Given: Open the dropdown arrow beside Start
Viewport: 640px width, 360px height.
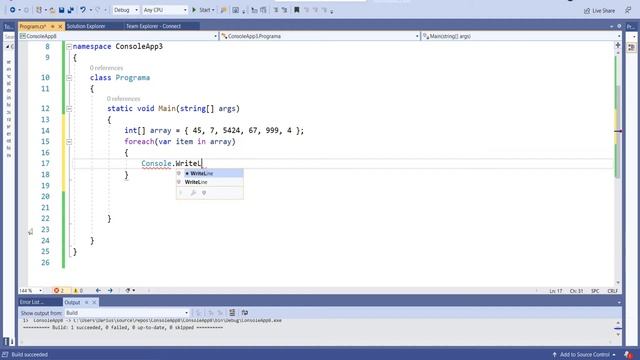Looking at the screenshot, I should point(213,10).
